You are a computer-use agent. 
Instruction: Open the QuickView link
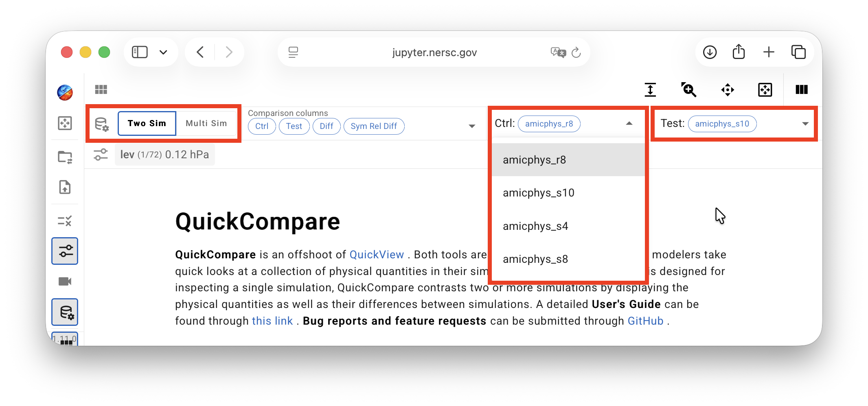click(x=377, y=255)
